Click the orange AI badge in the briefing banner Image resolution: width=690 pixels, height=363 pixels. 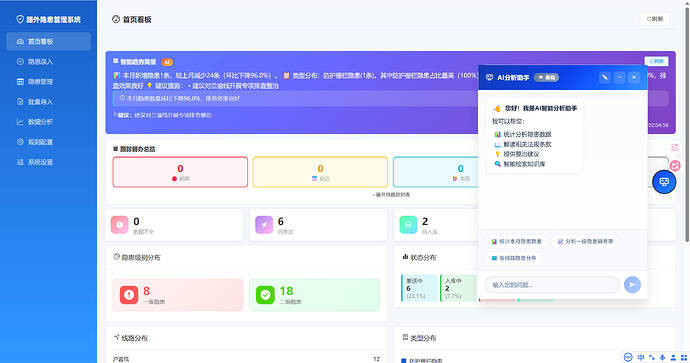[x=167, y=62]
